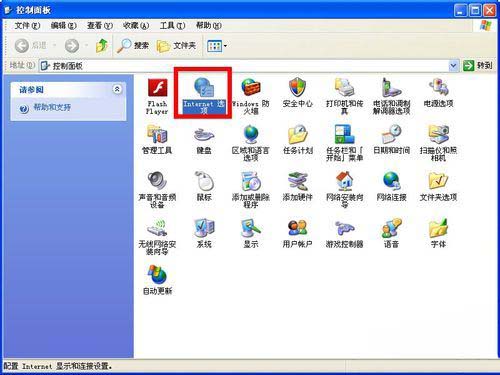The height and width of the screenshot is (375, 500).
Task: Open the 显示 icon
Action: click(x=251, y=228)
